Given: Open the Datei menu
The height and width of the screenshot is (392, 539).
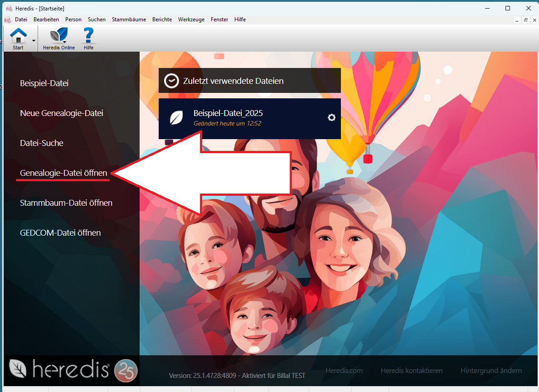Looking at the screenshot, I should [21, 19].
